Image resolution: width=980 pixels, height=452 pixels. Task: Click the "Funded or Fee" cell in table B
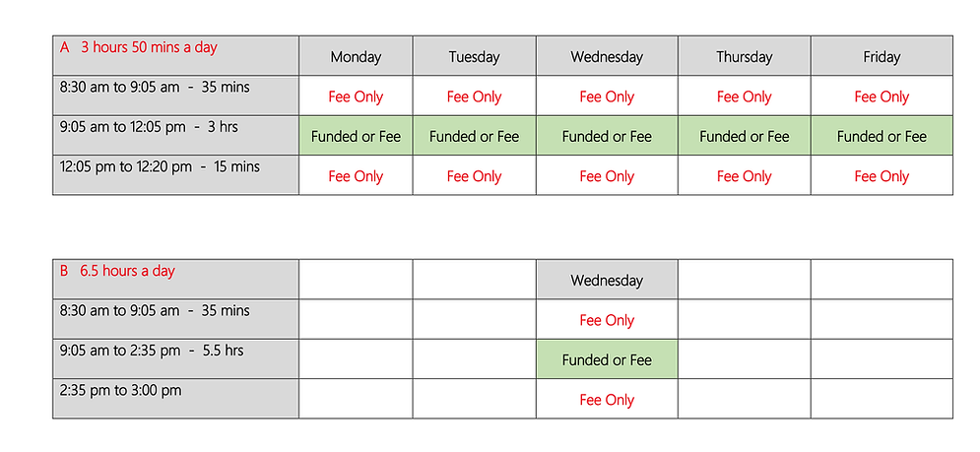[607, 359]
